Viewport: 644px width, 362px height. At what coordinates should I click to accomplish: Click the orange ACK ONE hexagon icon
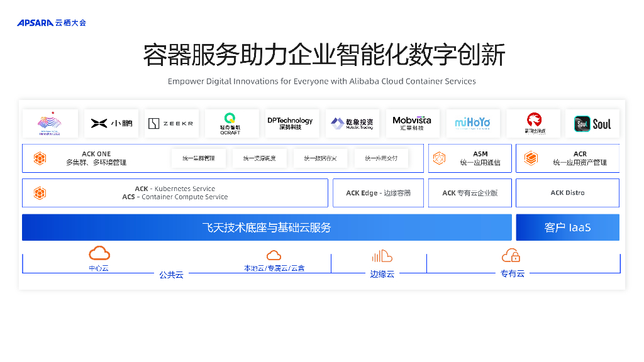coord(40,158)
